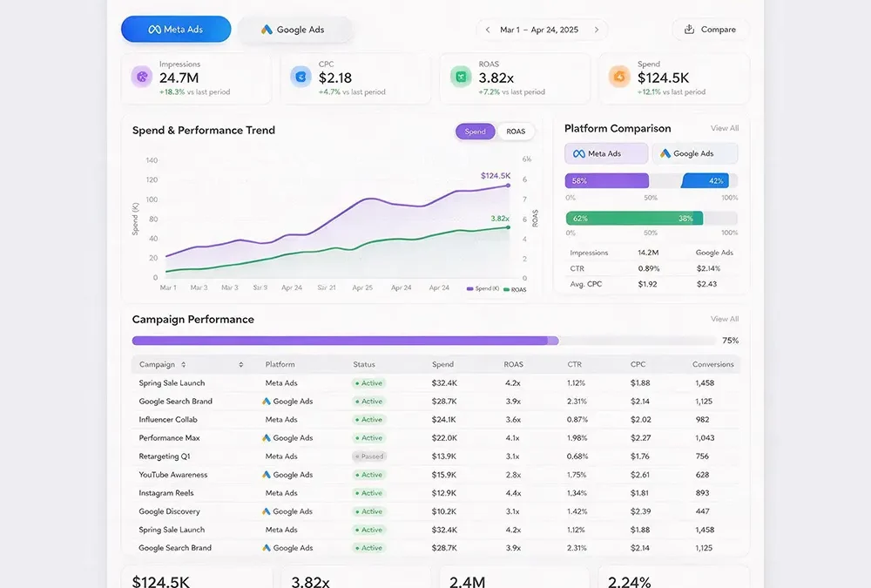Viewport: 871px width, 588px height.
Task: Click the 447 conversions value
Action: pos(701,511)
